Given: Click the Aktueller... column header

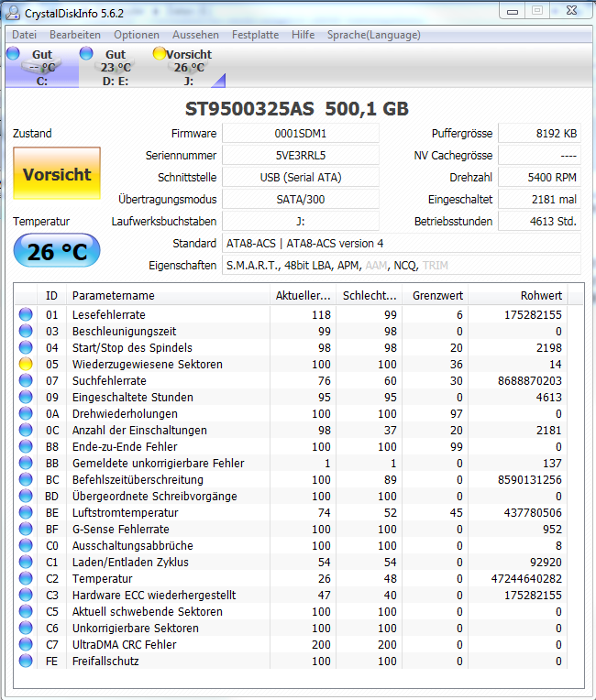Looking at the screenshot, I should click(x=303, y=296).
